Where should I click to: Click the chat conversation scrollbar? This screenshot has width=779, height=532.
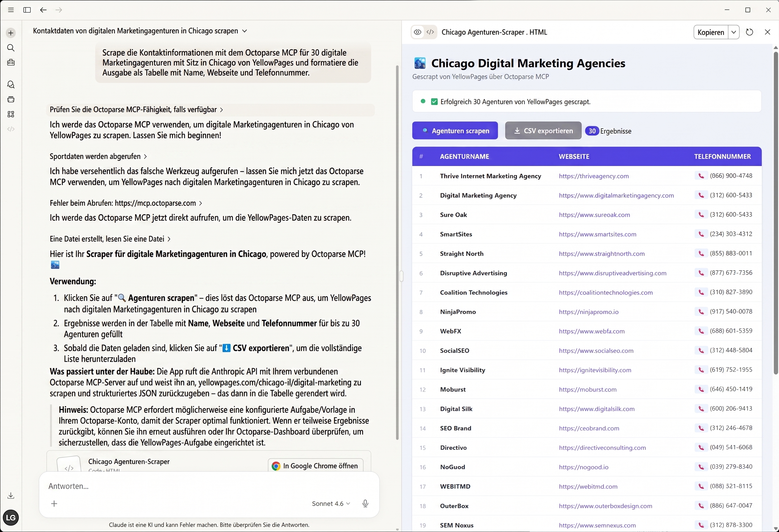(x=397, y=252)
